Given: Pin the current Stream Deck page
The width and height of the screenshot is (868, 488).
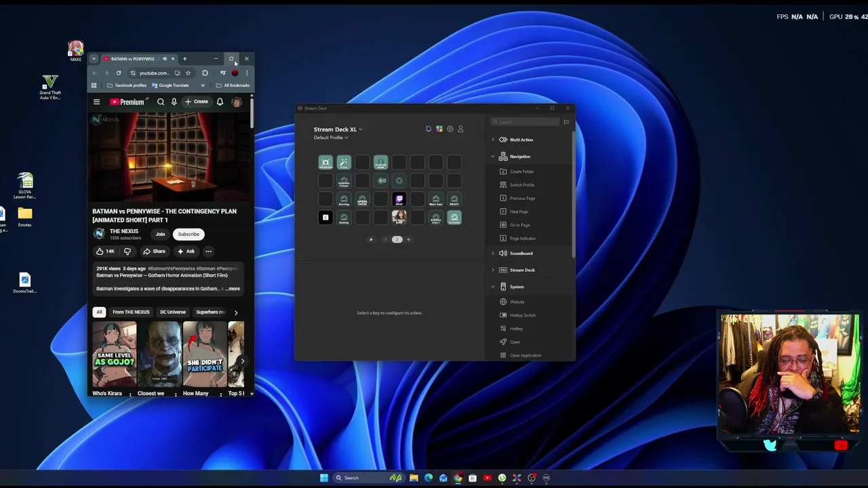Looking at the screenshot, I should tap(371, 239).
